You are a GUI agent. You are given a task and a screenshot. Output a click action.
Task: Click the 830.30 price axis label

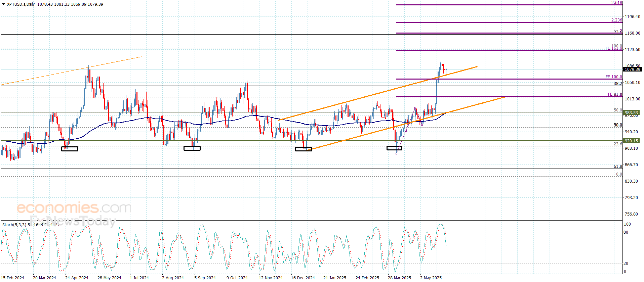pyautogui.click(x=632, y=181)
